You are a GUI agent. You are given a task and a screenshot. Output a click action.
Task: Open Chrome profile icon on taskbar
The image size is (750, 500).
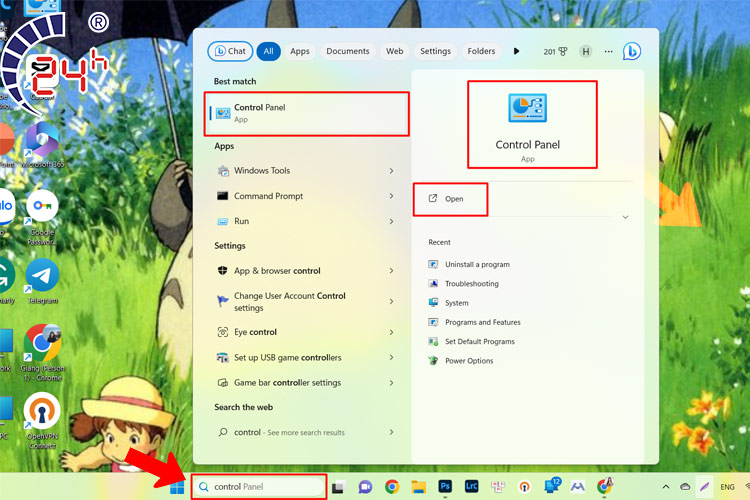tap(605, 486)
